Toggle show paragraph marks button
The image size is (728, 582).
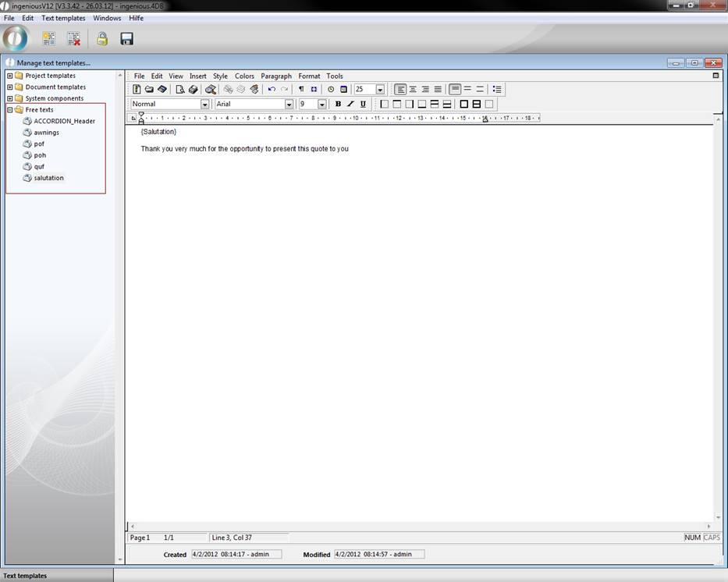[301, 90]
